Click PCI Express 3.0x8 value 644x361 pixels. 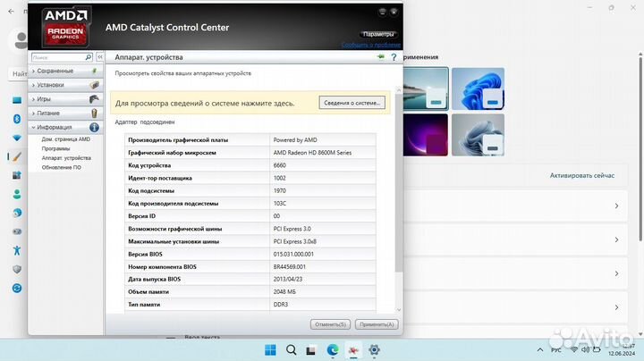pyautogui.click(x=295, y=241)
